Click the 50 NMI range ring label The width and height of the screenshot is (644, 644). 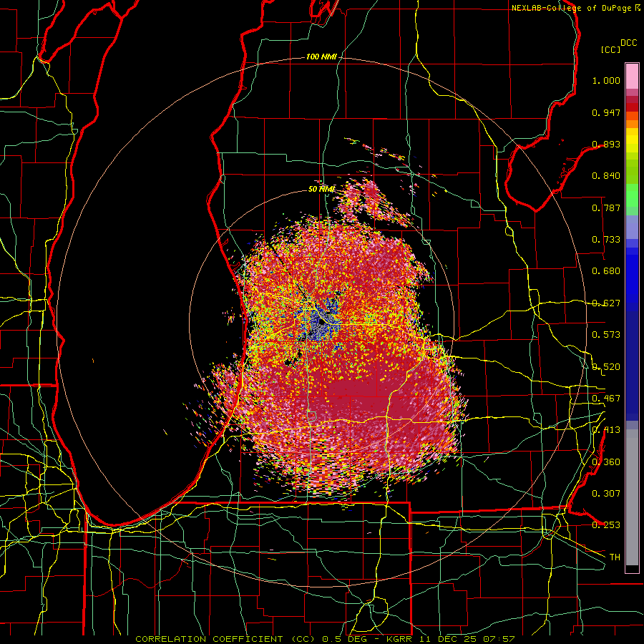[321, 189]
